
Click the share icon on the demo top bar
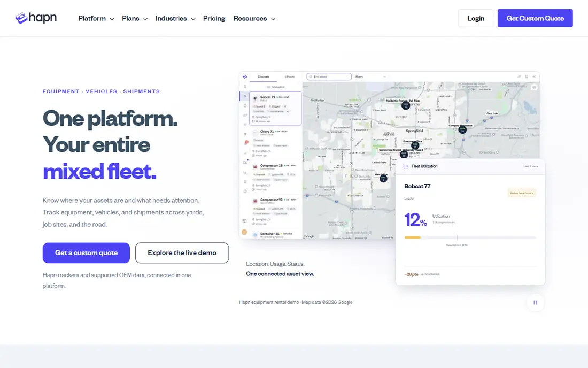pyautogui.click(x=534, y=76)
